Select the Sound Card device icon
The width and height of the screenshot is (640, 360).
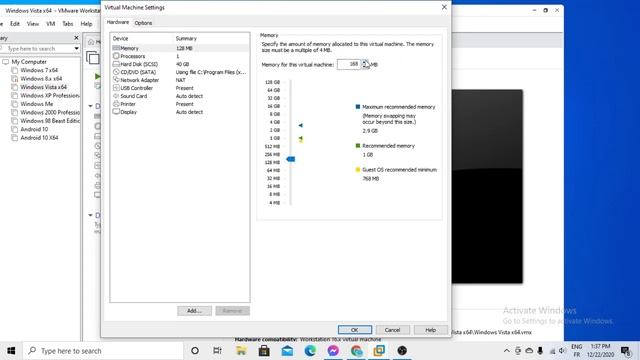116,96
